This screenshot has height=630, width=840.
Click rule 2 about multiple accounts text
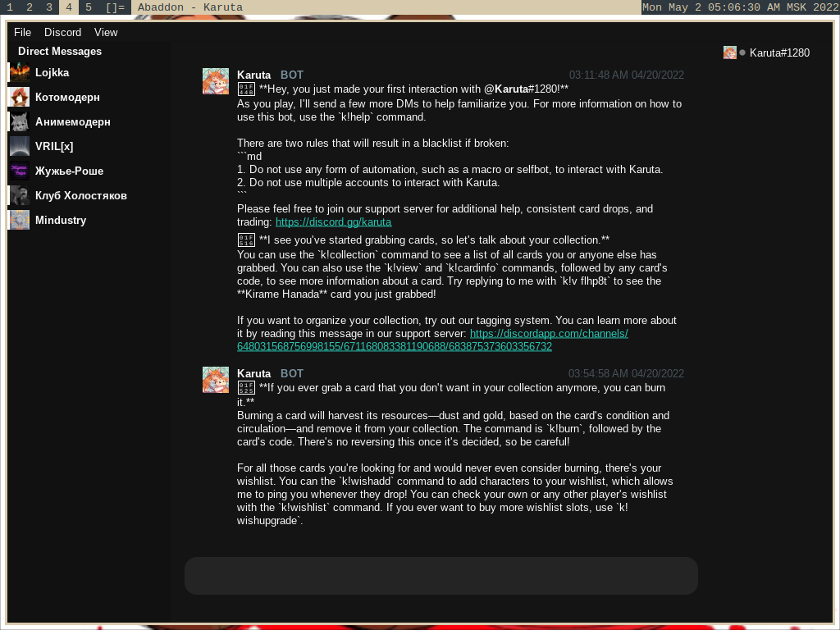[368, 183]
